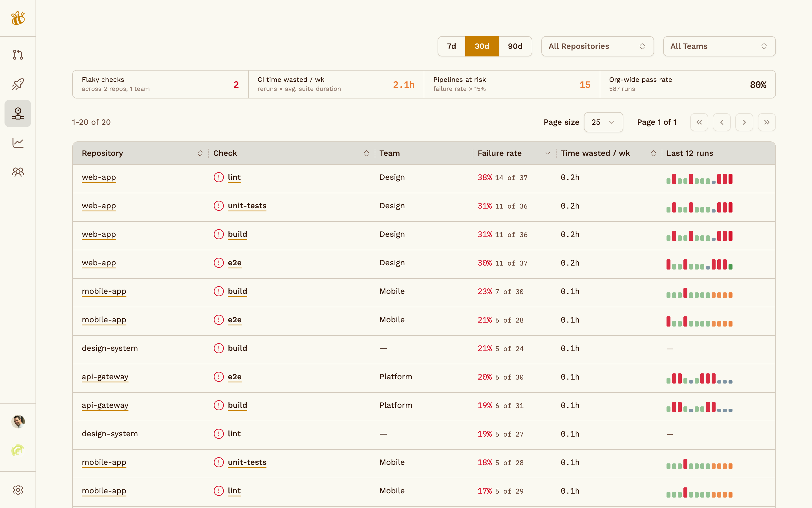The height and width of the screenshot is (508, 812).
Task: Sort table by Check column arrows
Action: [x=367, y=153]
